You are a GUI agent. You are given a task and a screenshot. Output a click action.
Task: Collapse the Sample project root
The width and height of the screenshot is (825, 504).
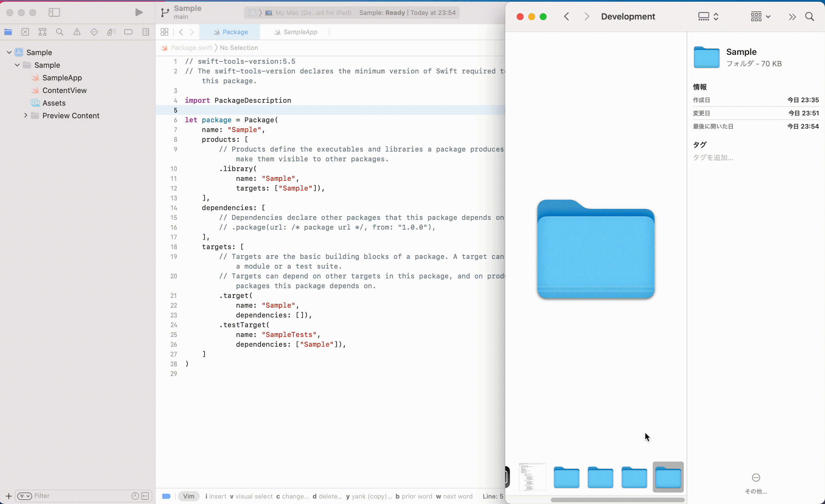(x=9, y=52)
